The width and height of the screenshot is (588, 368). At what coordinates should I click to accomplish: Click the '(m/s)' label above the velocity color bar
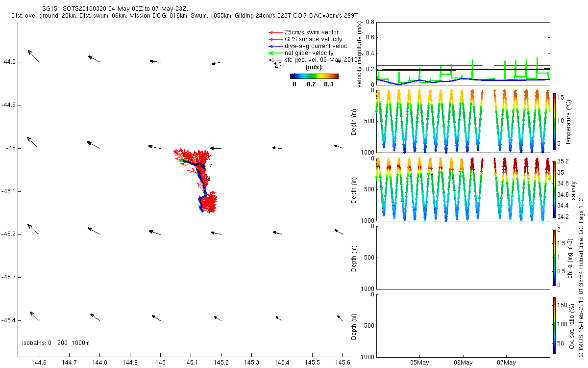coord(314,67)
